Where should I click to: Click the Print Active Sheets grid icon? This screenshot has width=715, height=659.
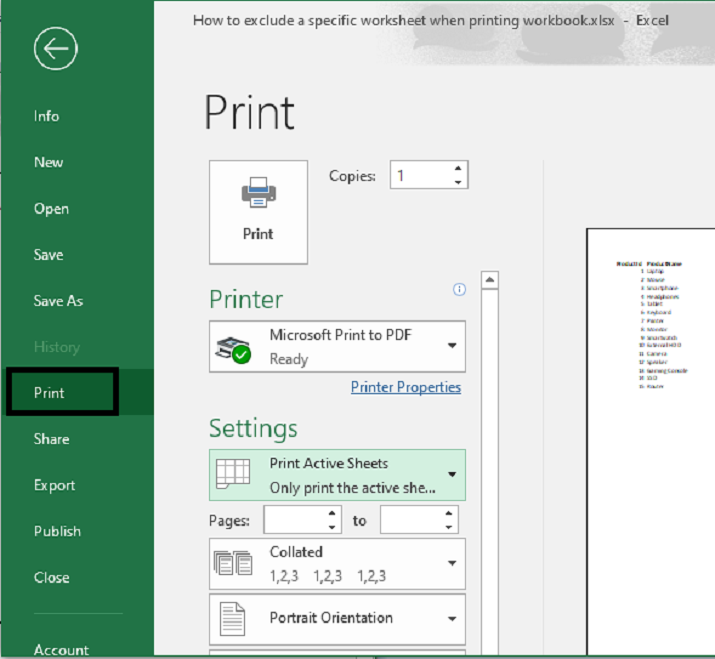pyautogui.click(x=233, y=474)
